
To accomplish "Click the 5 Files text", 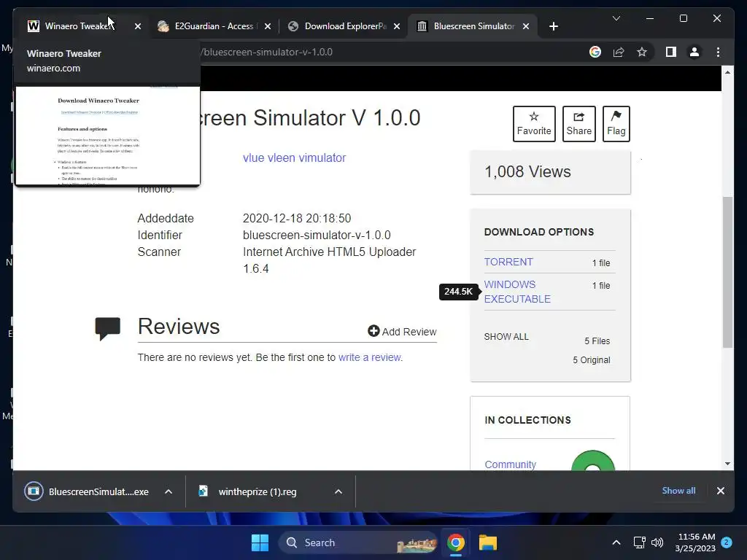I will coord(597,341).
